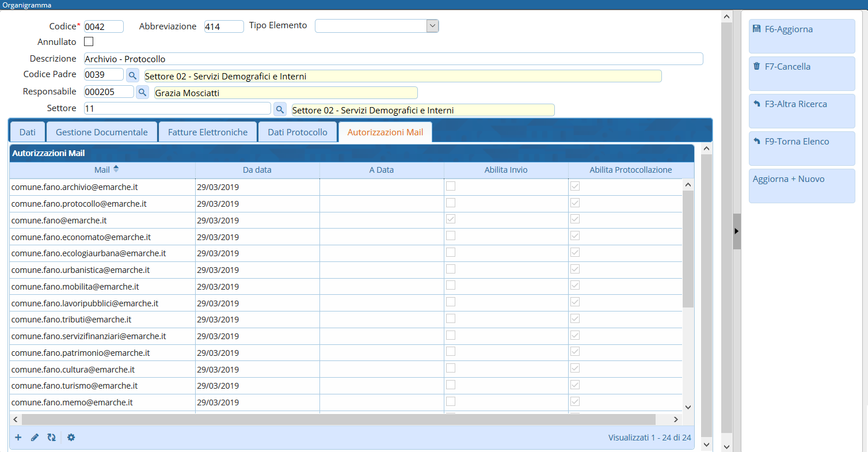The image size is (868, 452).
Task: Collapse the right panel with the arrow handle
Action: pyautogui.click(x=737, y=231)
